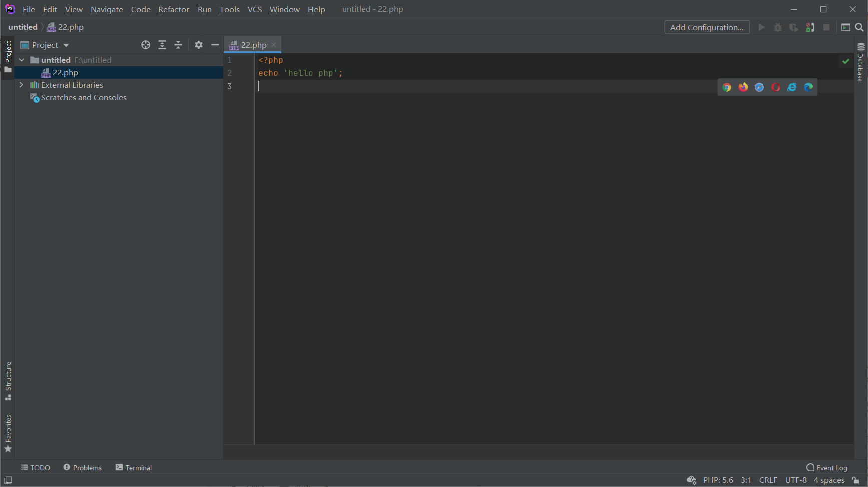
Task: Click Add Configuration button
Action: 707,27
